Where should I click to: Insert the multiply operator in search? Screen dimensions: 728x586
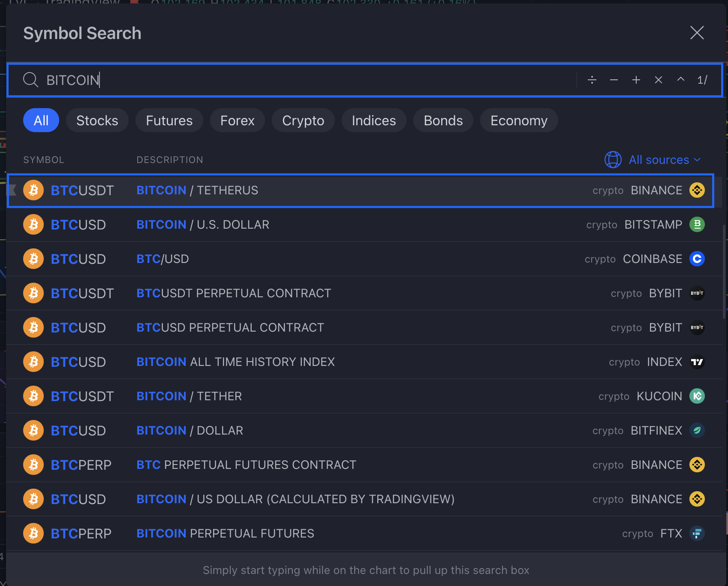point(659,80)
